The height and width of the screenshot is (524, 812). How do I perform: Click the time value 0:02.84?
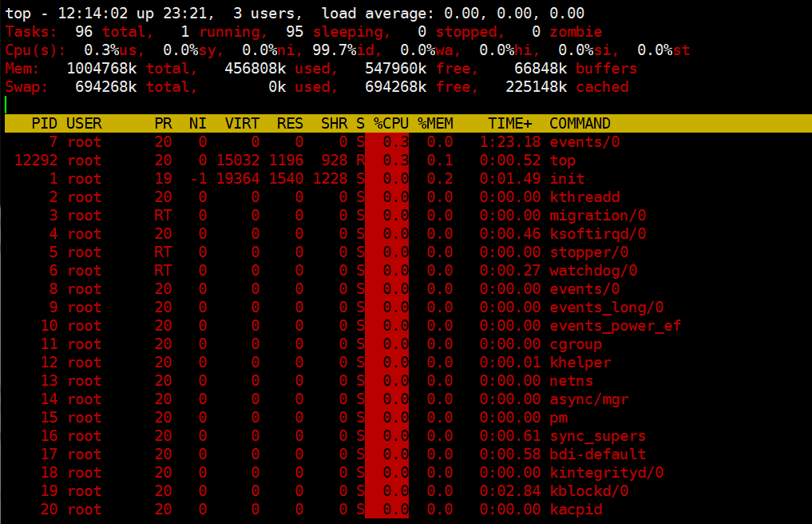(510, 491)
